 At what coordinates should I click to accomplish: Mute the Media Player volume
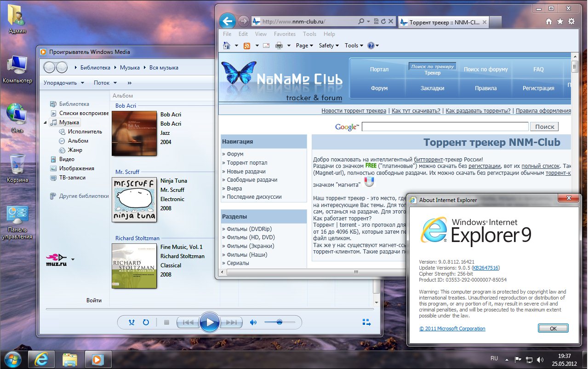pos(253,323)
